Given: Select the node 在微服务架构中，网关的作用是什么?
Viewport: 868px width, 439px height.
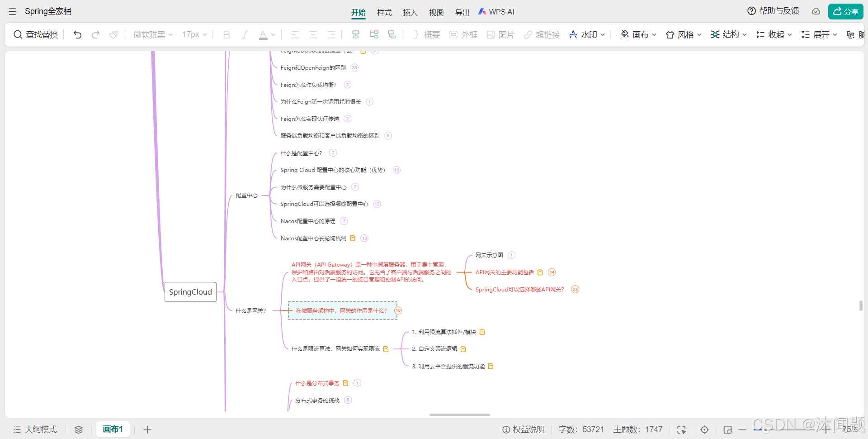Looking at the screenshot, I should pyautogui.click(x=342, y=310).
